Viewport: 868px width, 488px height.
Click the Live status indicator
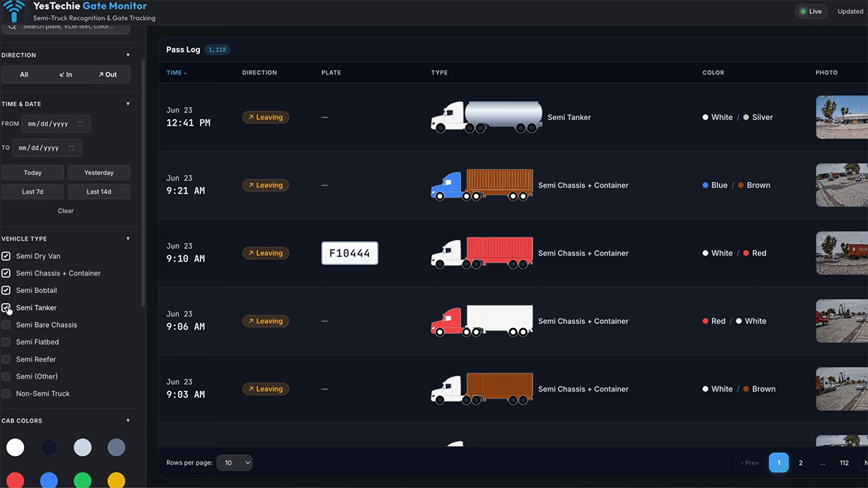click(x=811, y=11)
